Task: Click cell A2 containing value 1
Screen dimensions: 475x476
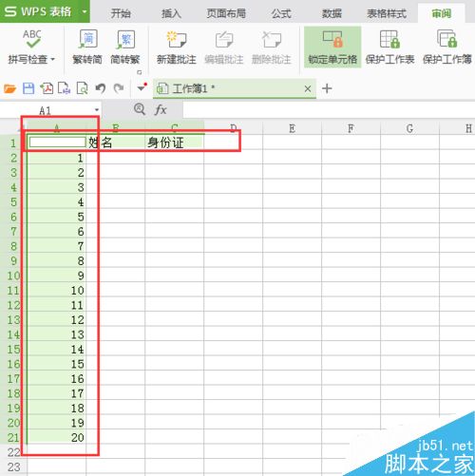Action: pos(57,158)
